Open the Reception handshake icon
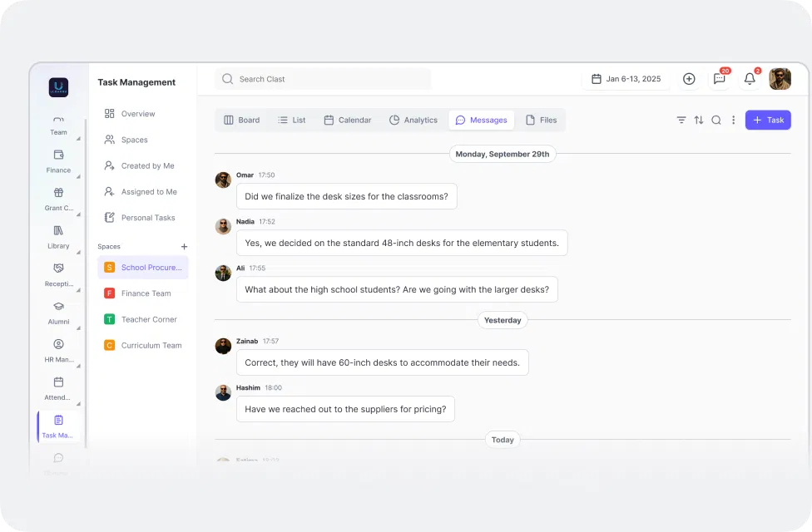The width and height of the screenshot is (812, 532). [58, 268]
